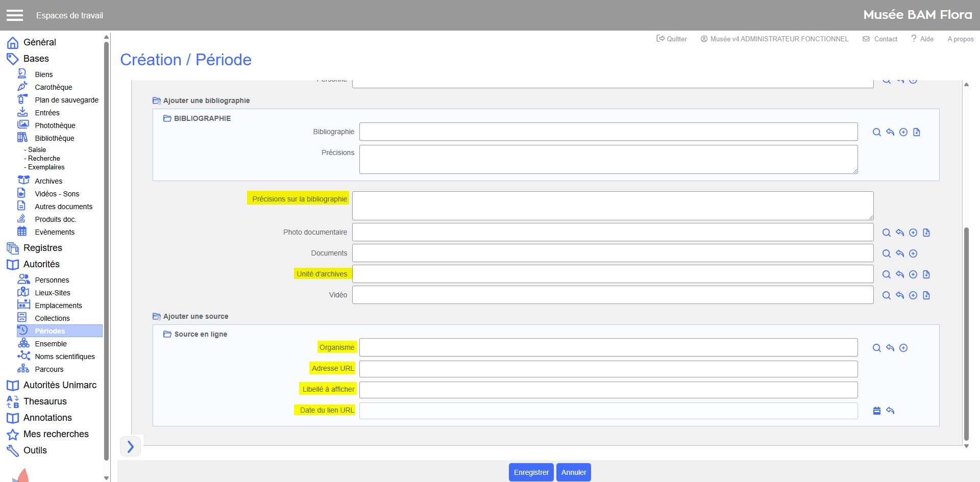The width and height of the screenshot is (980, 482).
Task: Click the Annuler button
Action: point(573,472)
